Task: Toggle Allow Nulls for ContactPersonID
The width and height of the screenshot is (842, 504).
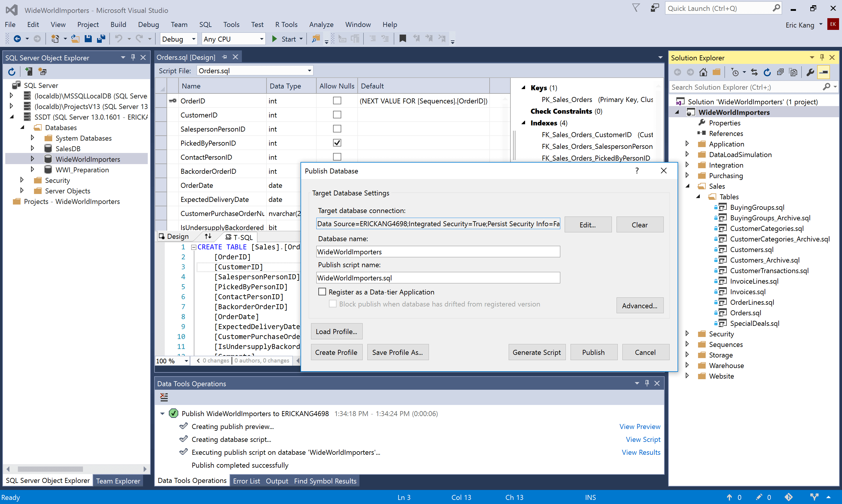Action: (x=337, y=157)
